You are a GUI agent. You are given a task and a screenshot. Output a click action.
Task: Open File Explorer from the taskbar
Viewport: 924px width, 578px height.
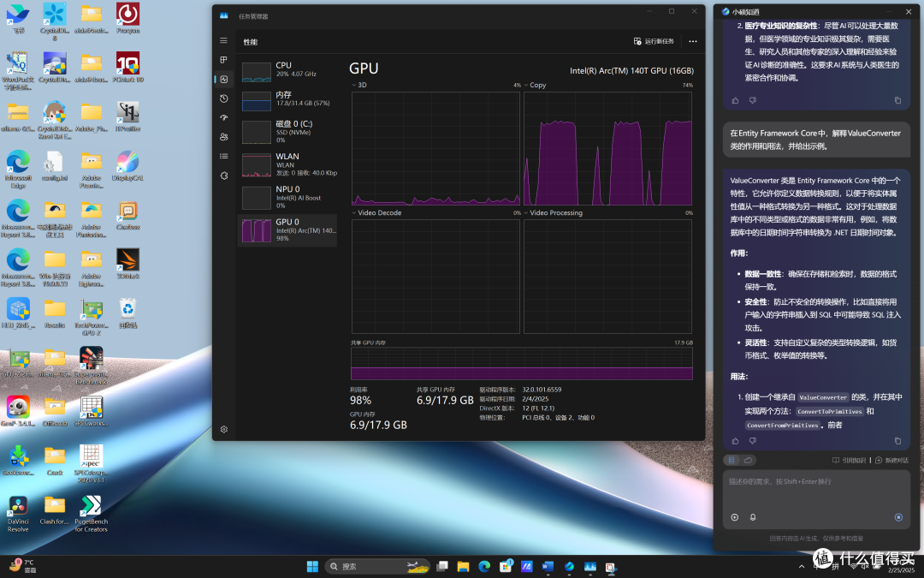(463, 566)
